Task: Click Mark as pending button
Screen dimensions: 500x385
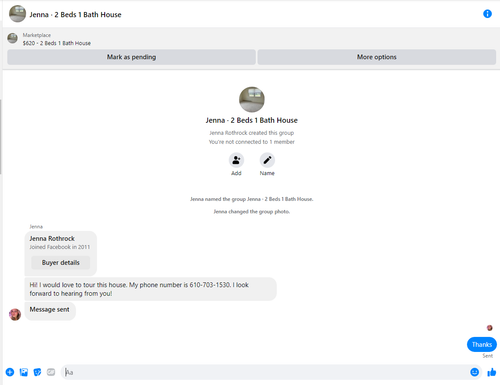Action: point(131,57)
